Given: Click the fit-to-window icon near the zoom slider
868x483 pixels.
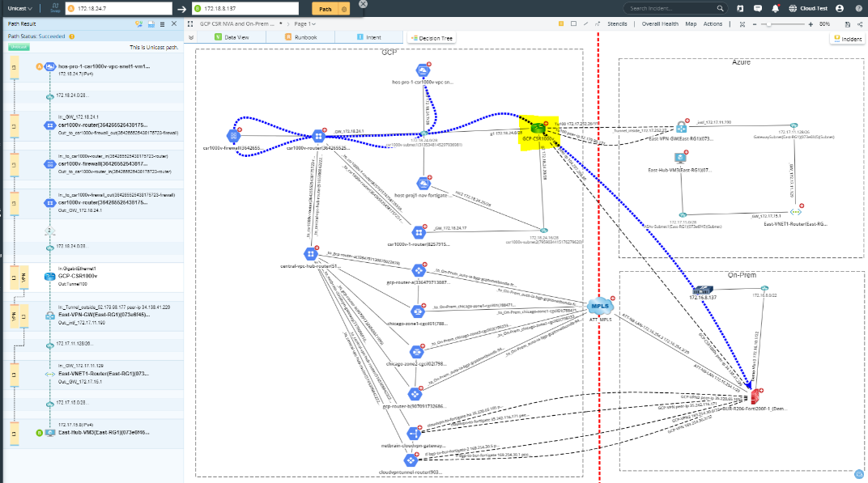Looking at the screenshot, I should [x=742, y=24].
